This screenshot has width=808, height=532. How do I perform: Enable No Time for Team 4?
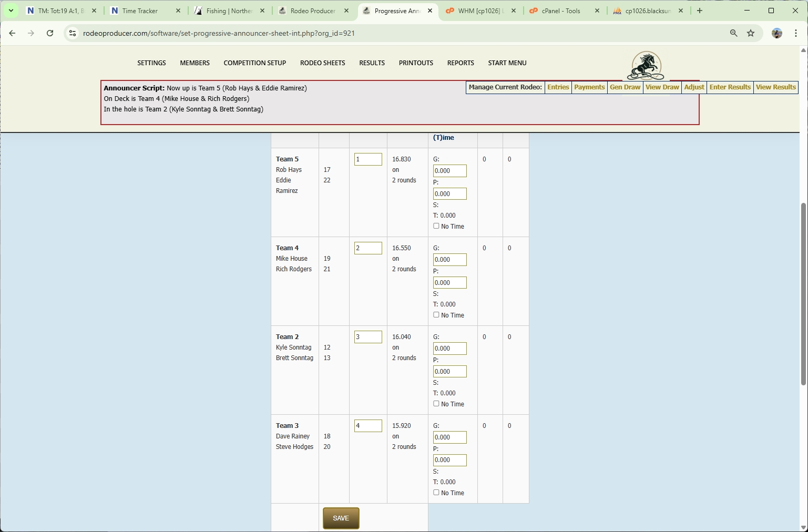[436, 314]
